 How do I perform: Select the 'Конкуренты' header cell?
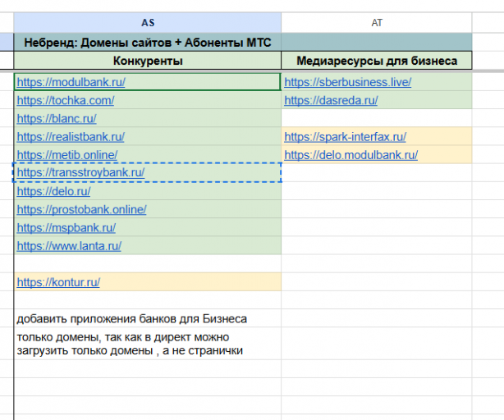148,61
